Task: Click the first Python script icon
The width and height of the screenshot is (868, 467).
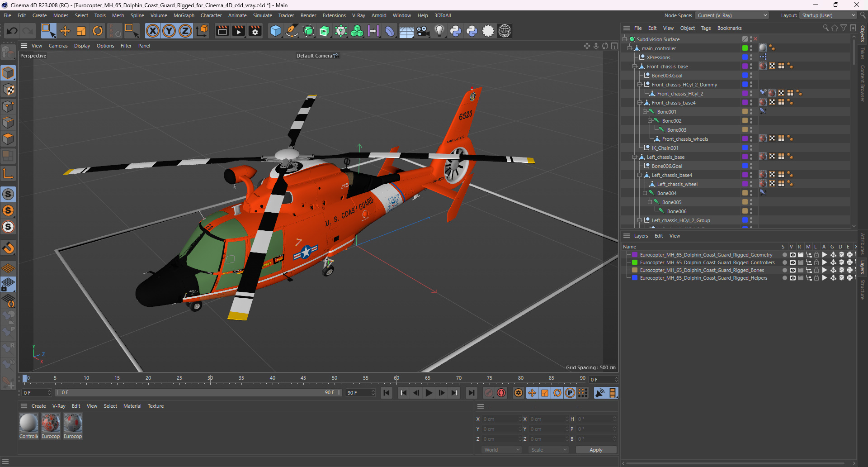Action: point(456,31)
